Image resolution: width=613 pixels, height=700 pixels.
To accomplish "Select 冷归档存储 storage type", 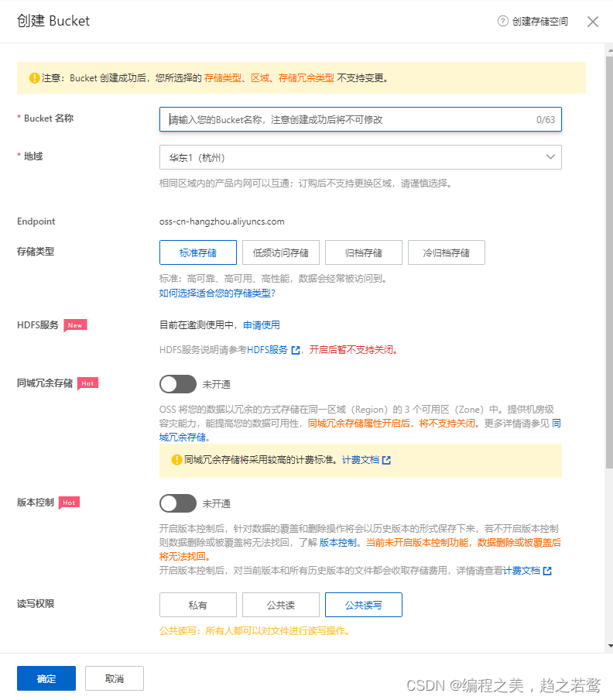I will click(446, 252).
